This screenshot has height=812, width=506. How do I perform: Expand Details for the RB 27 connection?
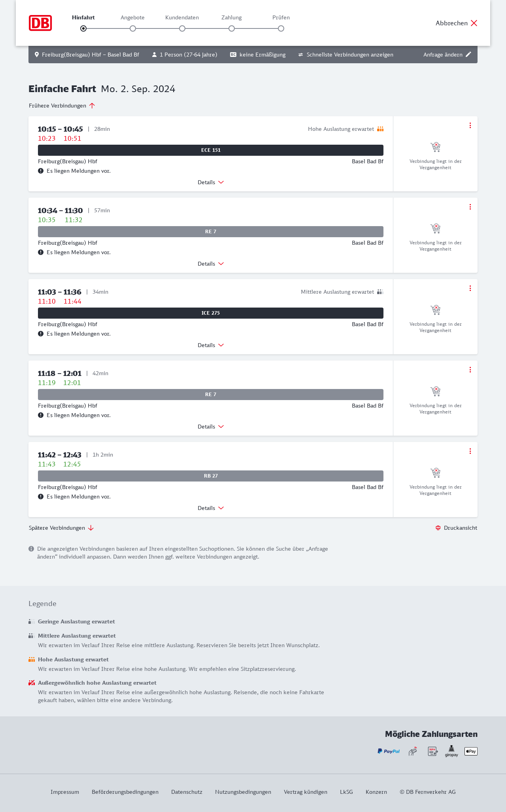[x=211, y=508]
